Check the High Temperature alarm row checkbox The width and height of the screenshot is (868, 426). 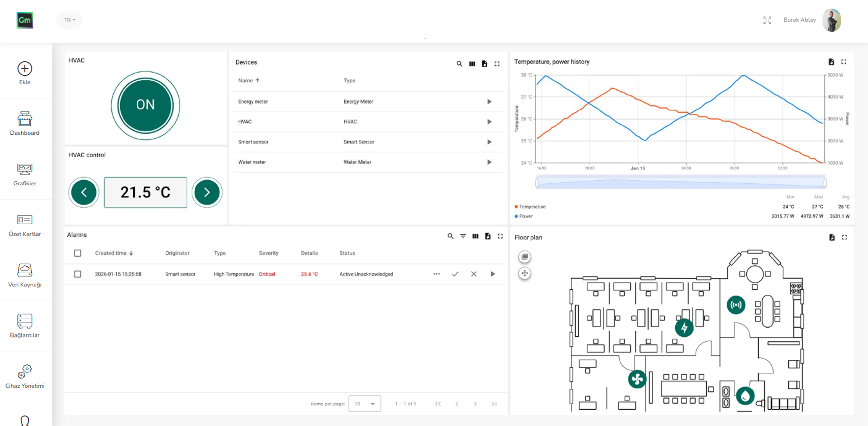coord(78,274)
